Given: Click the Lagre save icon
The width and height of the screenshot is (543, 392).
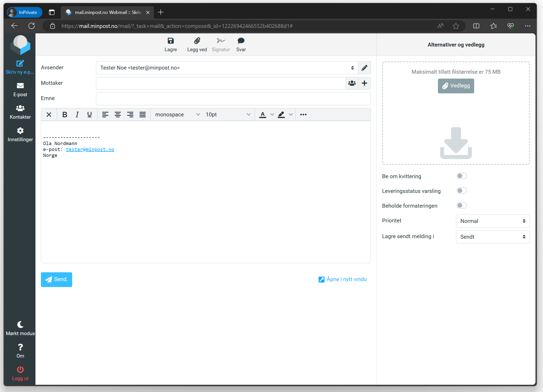Looking at the screenshot, I should 171,41.
